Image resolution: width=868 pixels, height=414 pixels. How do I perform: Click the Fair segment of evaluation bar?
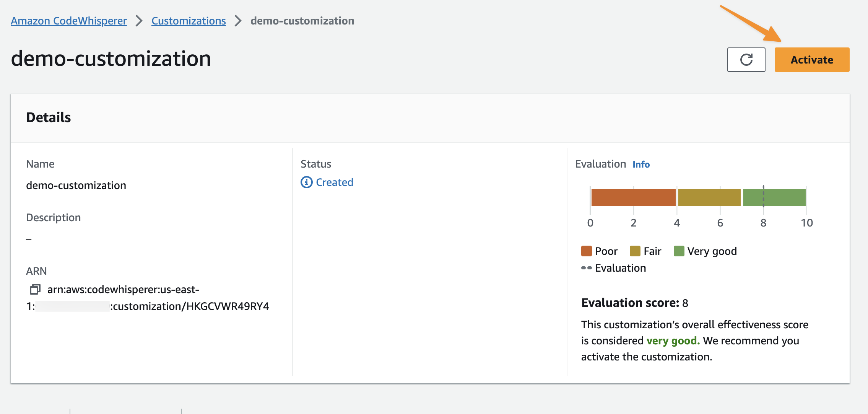click(x=709, y=197)
